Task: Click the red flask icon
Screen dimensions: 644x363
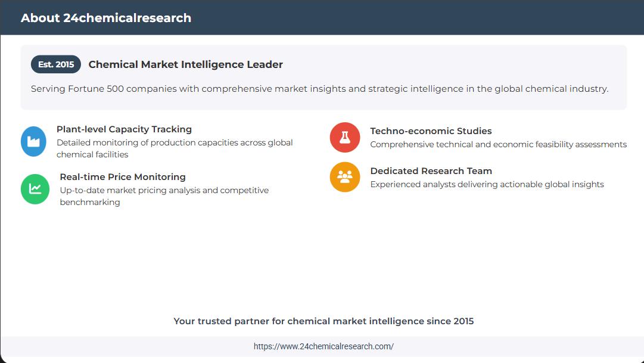Action: [345, 137]
